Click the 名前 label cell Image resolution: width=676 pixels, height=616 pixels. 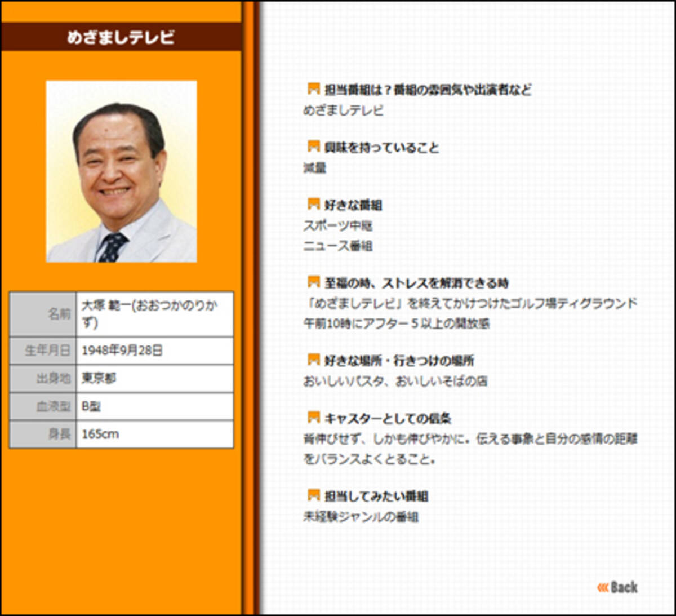coord(43,314)
